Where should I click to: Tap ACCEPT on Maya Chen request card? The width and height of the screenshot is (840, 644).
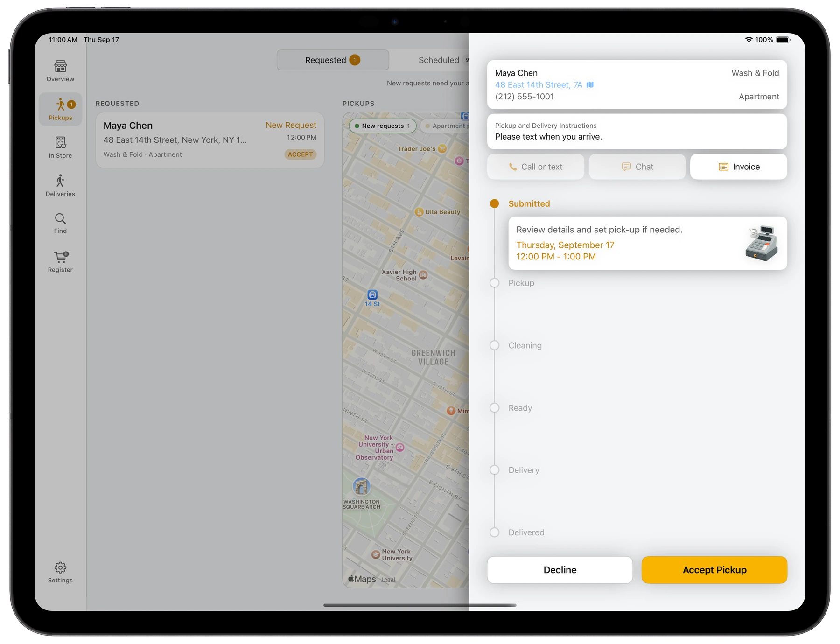(300, 154)
